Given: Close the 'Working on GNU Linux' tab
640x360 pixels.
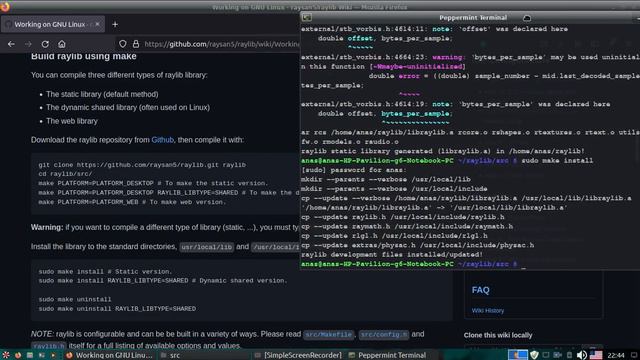Looking at the screenshot, I should click(x=97, y=24).
